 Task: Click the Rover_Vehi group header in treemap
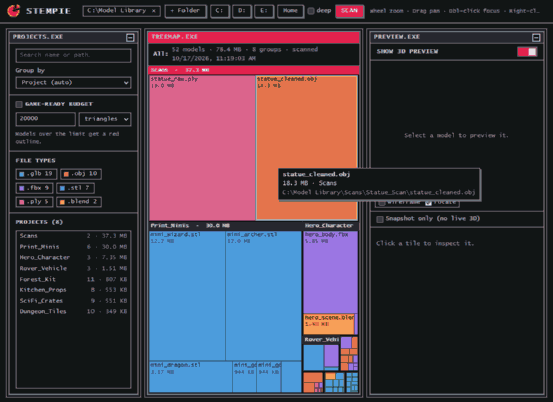tap(321, 340)
